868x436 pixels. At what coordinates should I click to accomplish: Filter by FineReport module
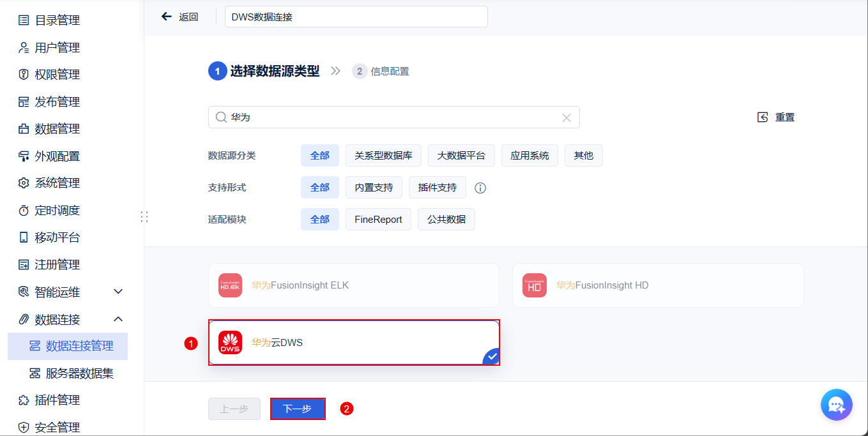pos(378,220)
